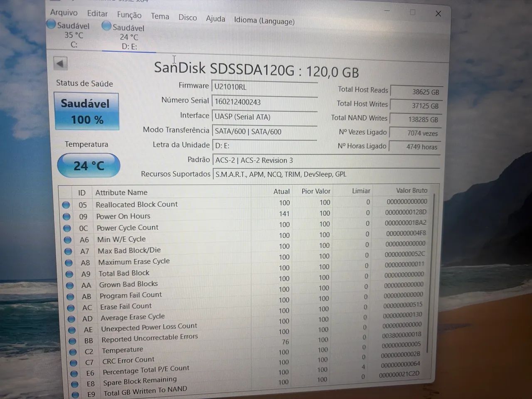
Task: Open the Editar menu
Action: coord(97,14)
